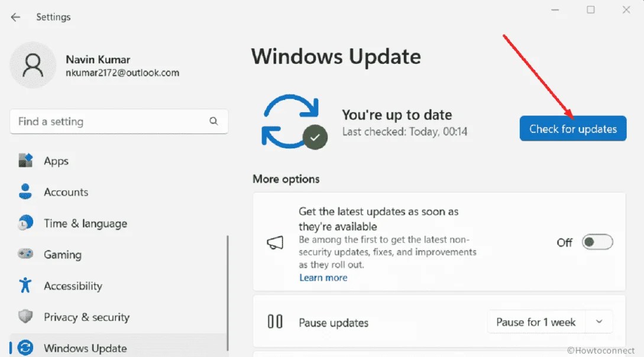This screenshot has width=644, height=357.
Task: Click the Privacy & security shield icon
Action: [x=25, y=317]
